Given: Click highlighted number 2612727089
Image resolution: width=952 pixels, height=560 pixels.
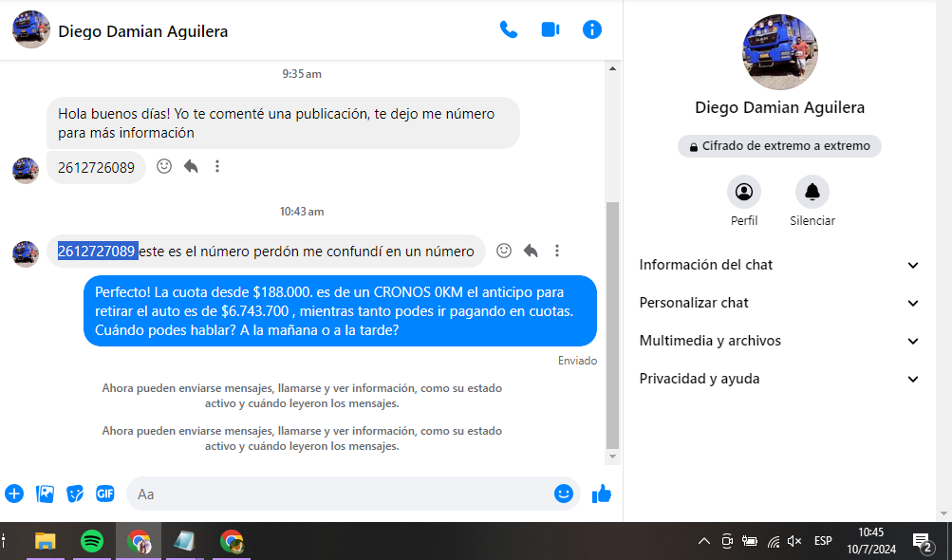Looking at the screenshot, I should point(97,252).
